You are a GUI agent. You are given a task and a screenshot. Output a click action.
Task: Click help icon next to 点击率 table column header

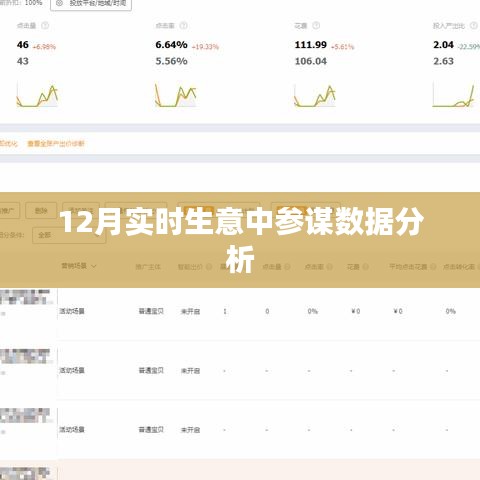(329, 267)
